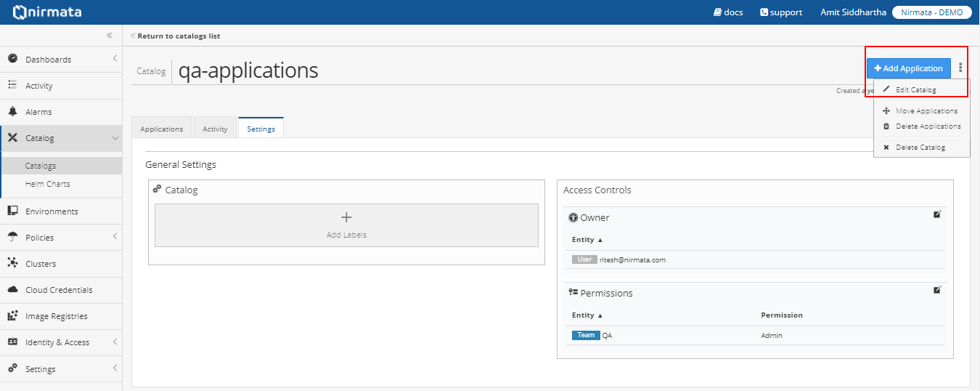Return to catalogs list
The image size is (980, 391).
(x=176, y=36)
